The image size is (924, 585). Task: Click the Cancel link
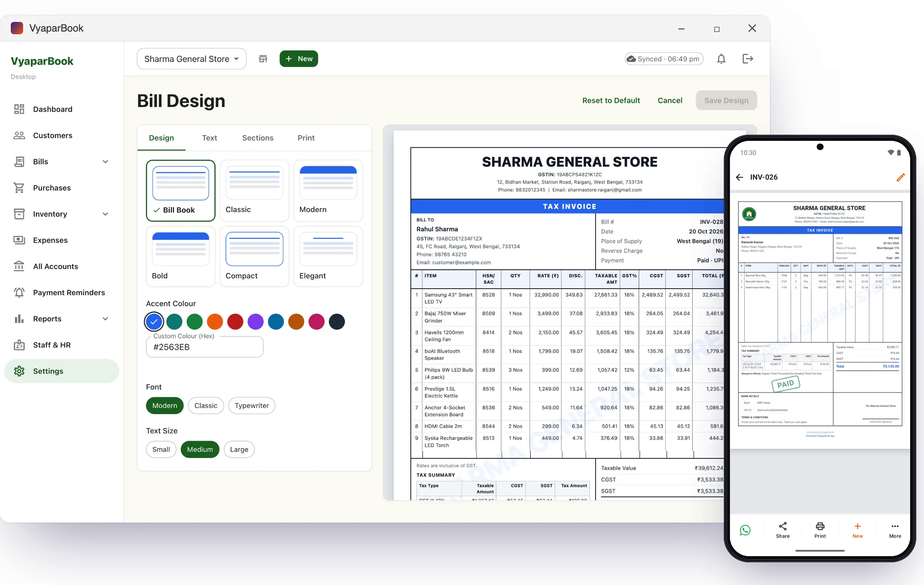tap(670, 100)
